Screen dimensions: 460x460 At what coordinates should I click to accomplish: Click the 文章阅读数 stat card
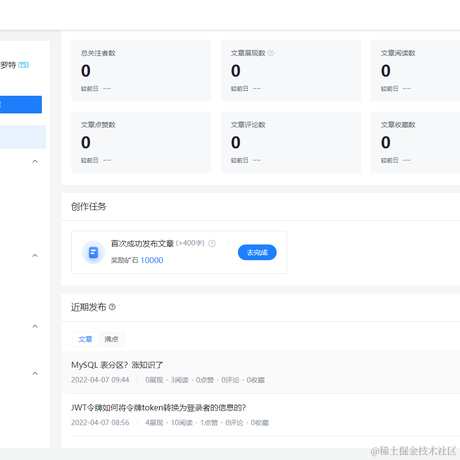416,70
